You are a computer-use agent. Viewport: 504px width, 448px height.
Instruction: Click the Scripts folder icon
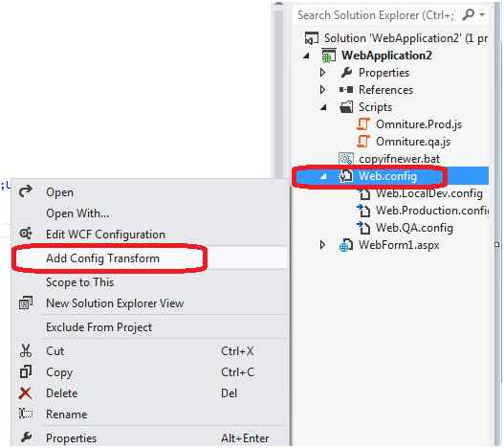point(346,107)
